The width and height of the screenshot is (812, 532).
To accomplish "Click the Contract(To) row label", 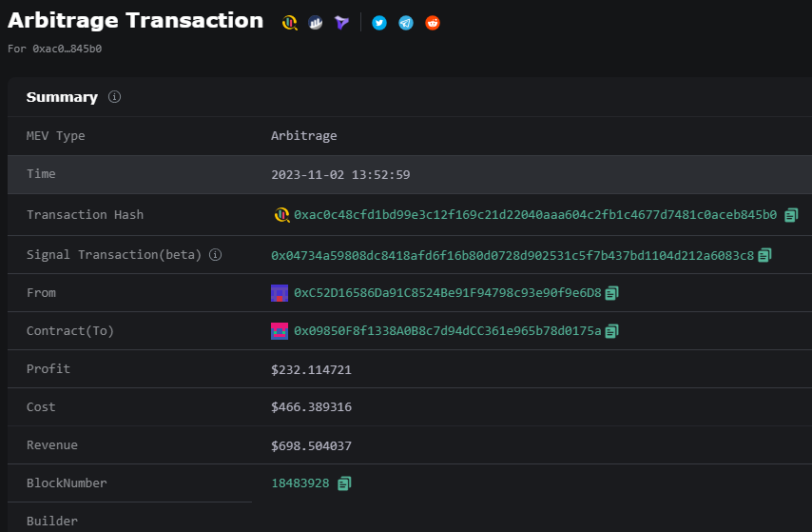I will point(70,331).
